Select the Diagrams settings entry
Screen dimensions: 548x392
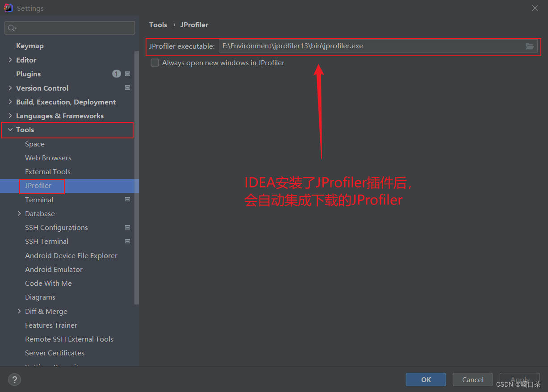(x=40, y=297)
